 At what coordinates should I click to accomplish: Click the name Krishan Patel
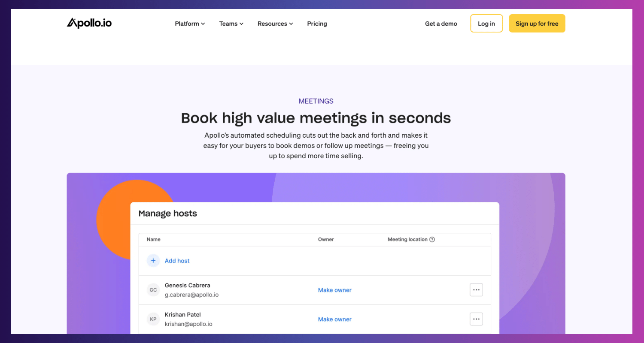click(x=183, y=314)
